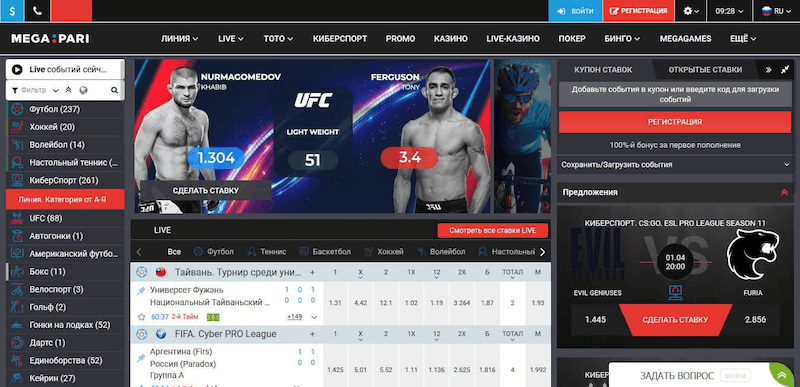The image size is (800, 387).
Task: Collapse sidebar with double-chevron up icon
Action: click(x=68, y=90)
